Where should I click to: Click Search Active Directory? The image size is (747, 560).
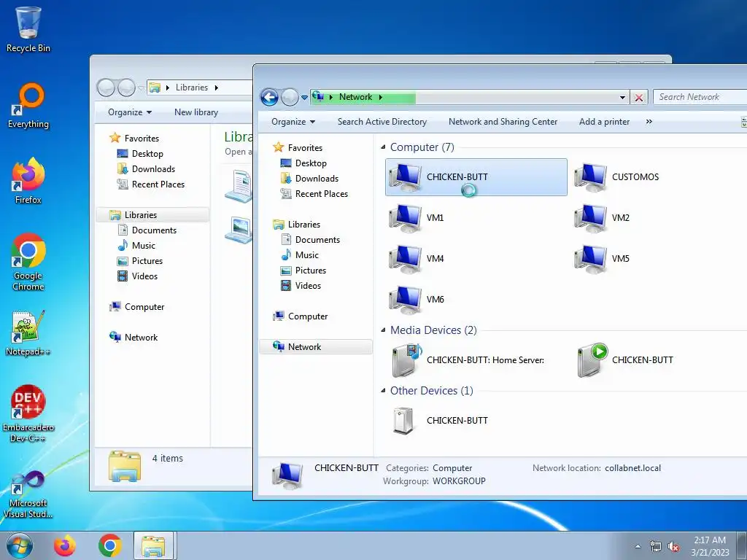tap(382, 122)
